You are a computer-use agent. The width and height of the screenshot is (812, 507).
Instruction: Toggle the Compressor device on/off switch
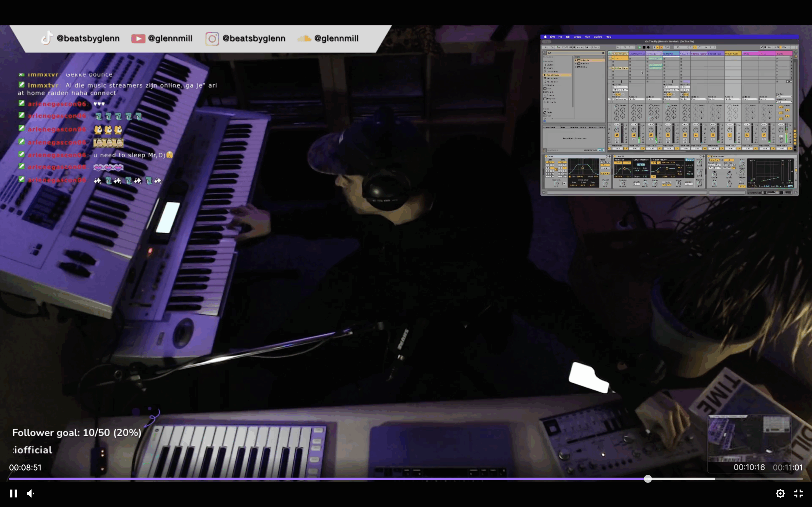[709, 156]
